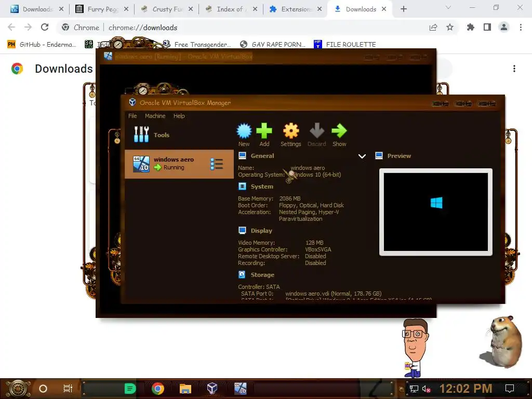Select the windows aero VM entry
The image size is (532, 399).
point(179,164)
